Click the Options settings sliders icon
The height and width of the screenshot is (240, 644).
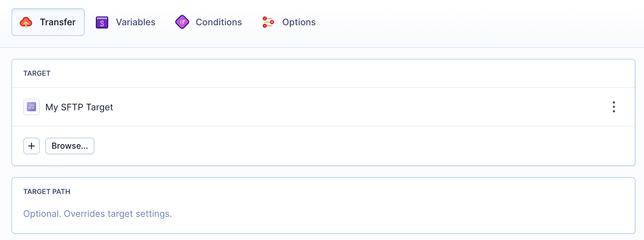point(268,22)
